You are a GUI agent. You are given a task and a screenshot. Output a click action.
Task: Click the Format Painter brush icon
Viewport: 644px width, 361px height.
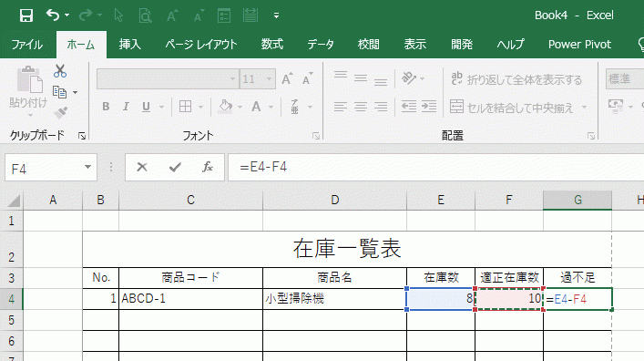coord(60,112)
